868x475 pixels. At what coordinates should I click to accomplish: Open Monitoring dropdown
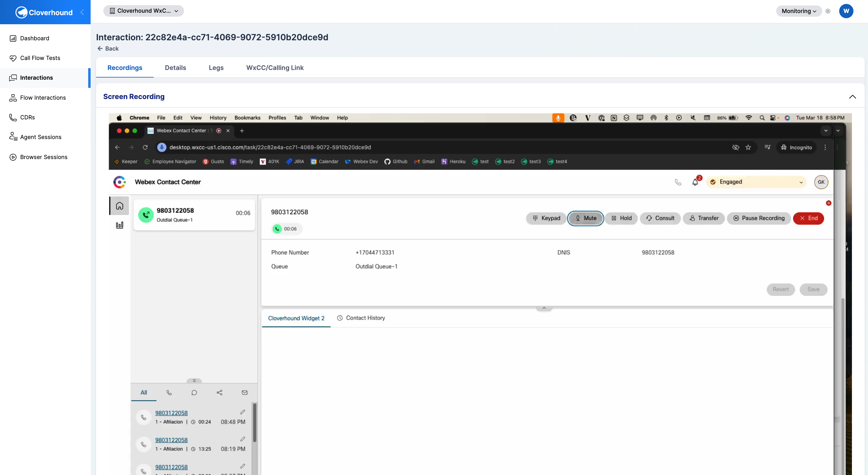click(799, 11)
